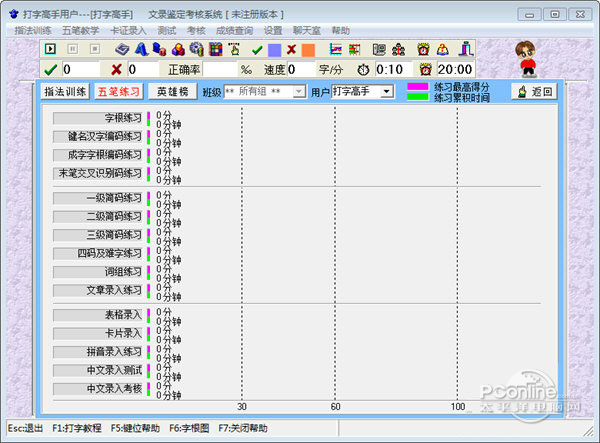This screenshot has height=443, width=600.
Task: Click the pointing hand icon in toolbar
Action: point(234,49)
